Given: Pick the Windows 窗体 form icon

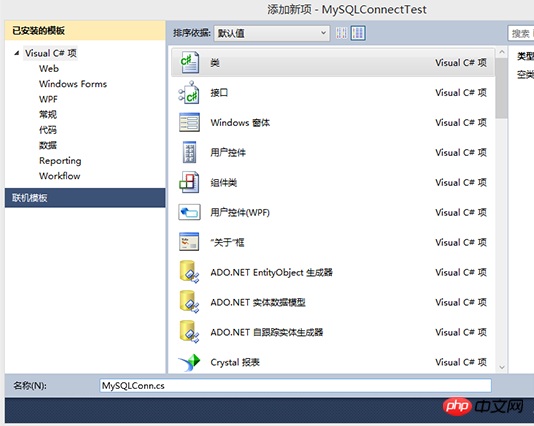Looking at the screenshot, I should [189, 122].
